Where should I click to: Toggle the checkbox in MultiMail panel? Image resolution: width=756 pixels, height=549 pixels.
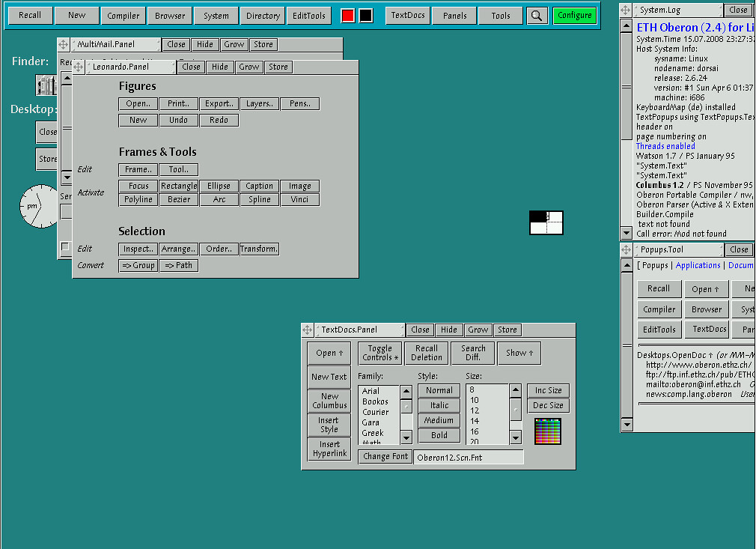point(65,246)
